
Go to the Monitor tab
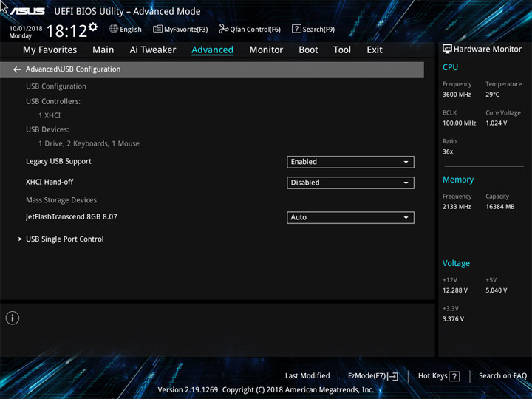click(x=266, y=50)
